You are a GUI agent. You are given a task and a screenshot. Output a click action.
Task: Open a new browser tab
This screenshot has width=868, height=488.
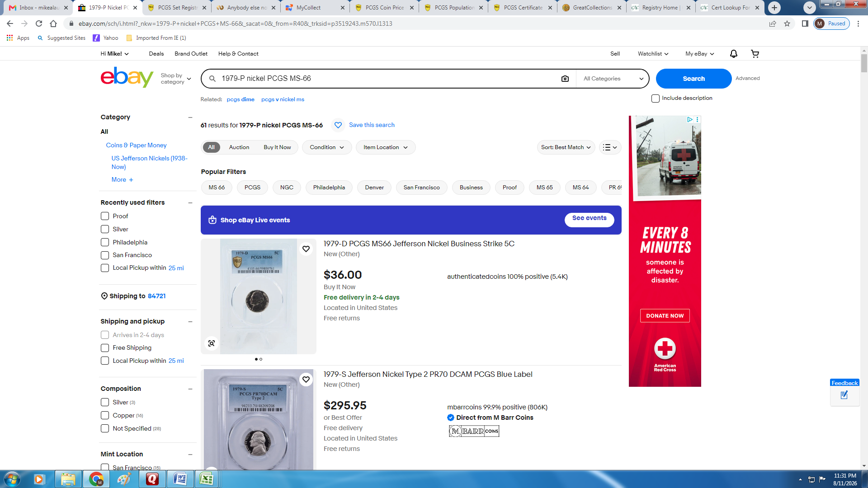coord(774,8)
